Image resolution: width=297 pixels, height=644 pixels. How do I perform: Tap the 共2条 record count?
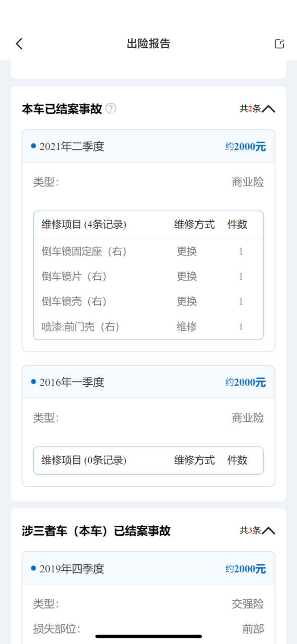click(x=250, y=109)
